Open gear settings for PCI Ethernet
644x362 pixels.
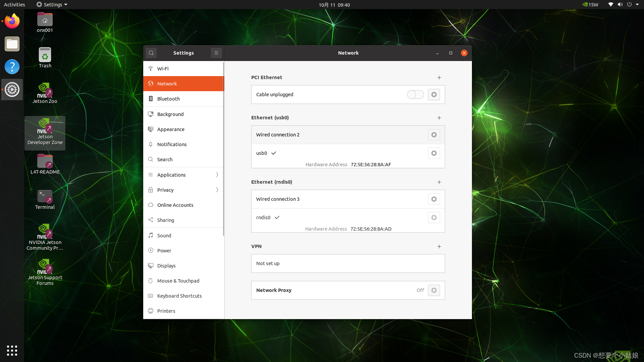coord(434,95)
